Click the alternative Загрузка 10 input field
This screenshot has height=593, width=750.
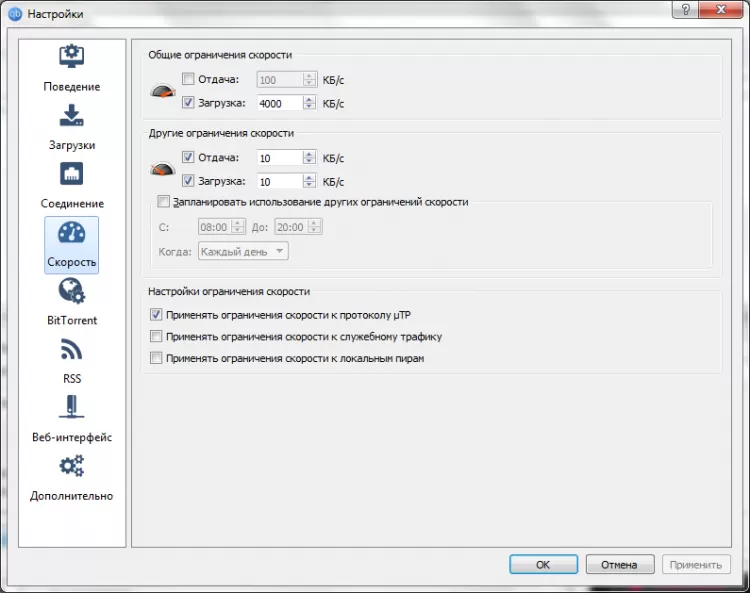coord(280,181)
